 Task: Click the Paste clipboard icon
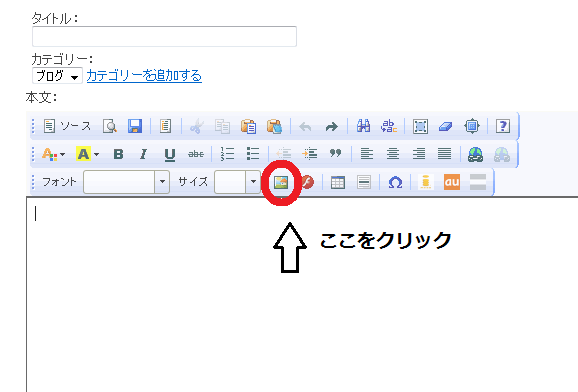click(248, 126)
